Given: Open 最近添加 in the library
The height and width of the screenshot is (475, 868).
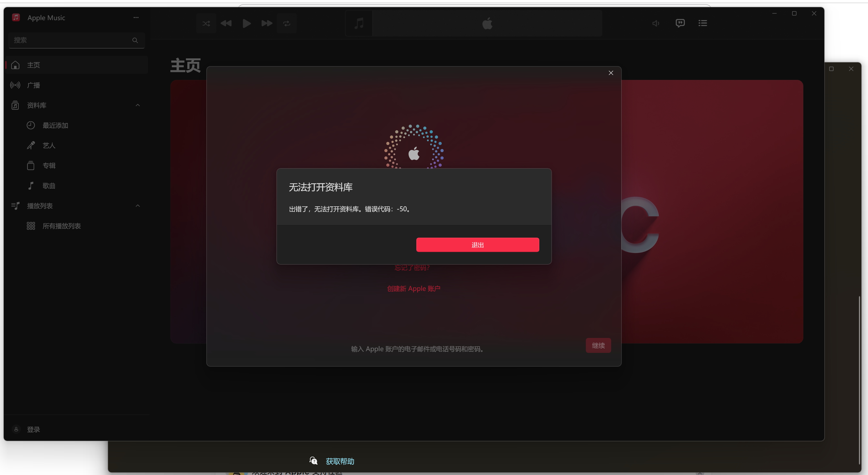Looking at the screenshot, I should (x=55, y=125).
